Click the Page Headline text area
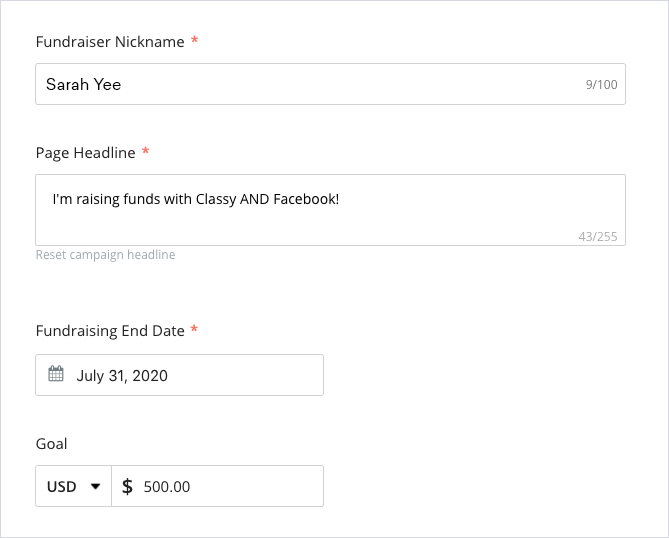669x538 pixels. (x=330, y=210)
